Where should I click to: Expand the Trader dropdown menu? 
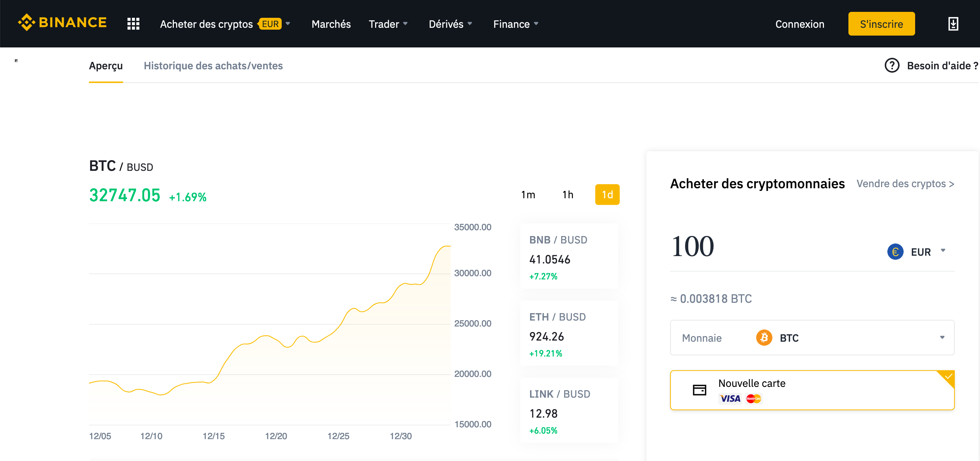(388, 24)
